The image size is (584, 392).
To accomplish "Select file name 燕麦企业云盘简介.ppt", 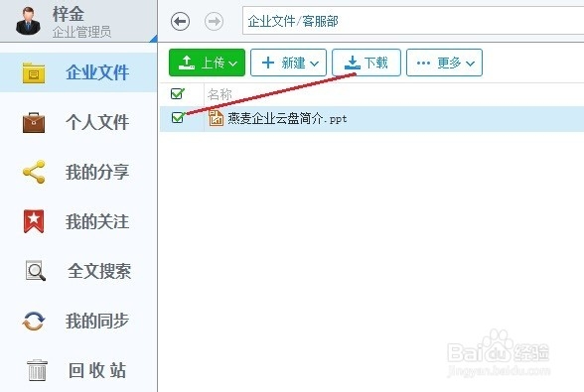I will tap(287, 118).
